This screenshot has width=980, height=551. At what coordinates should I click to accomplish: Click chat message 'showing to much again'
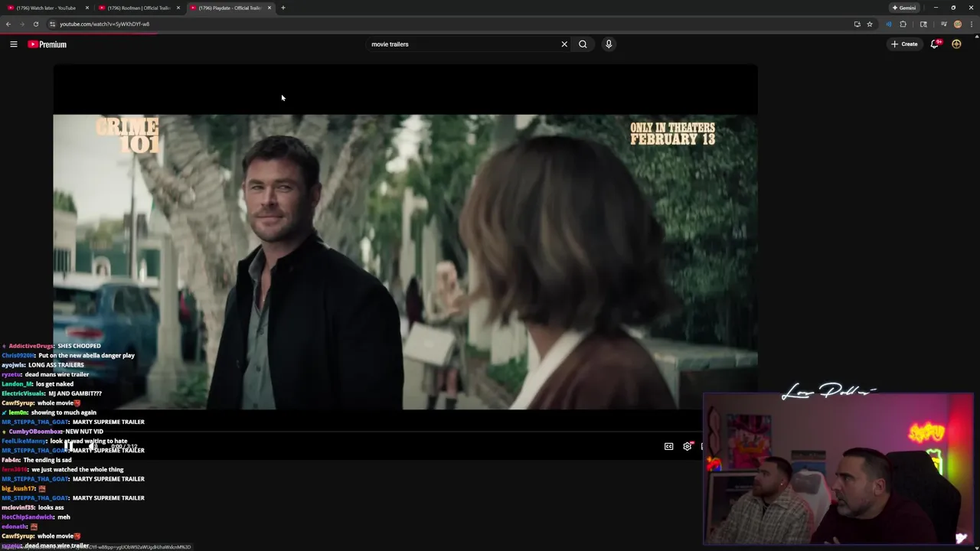click(64, 412)
